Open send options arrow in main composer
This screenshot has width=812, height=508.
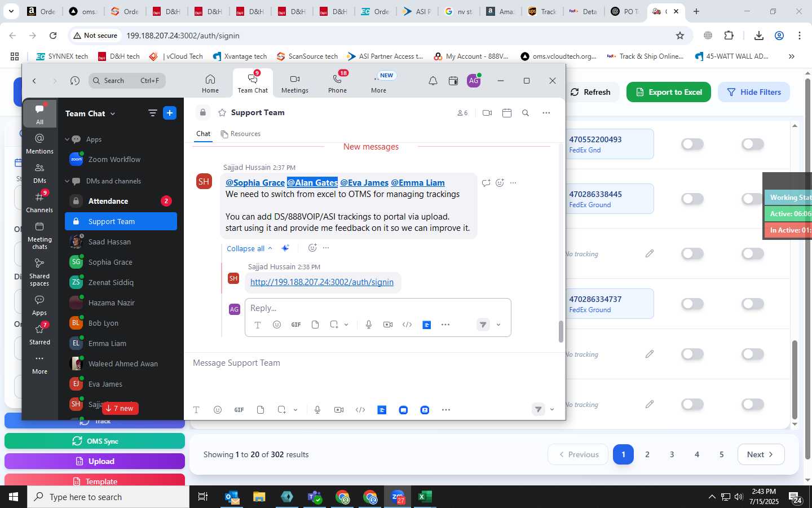tap(552, 410)
